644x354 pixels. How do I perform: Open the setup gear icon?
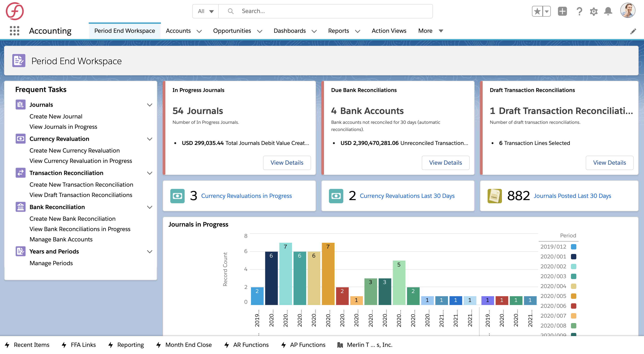pyautogui.click(x=594, y=11)
